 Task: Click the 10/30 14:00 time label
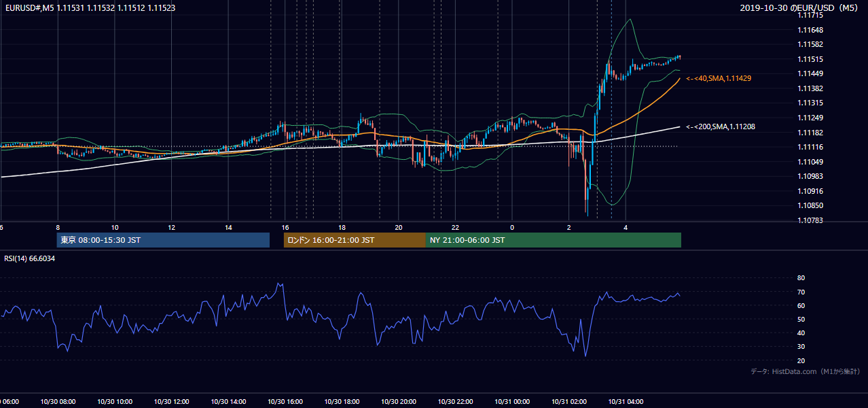pos(228,402)
